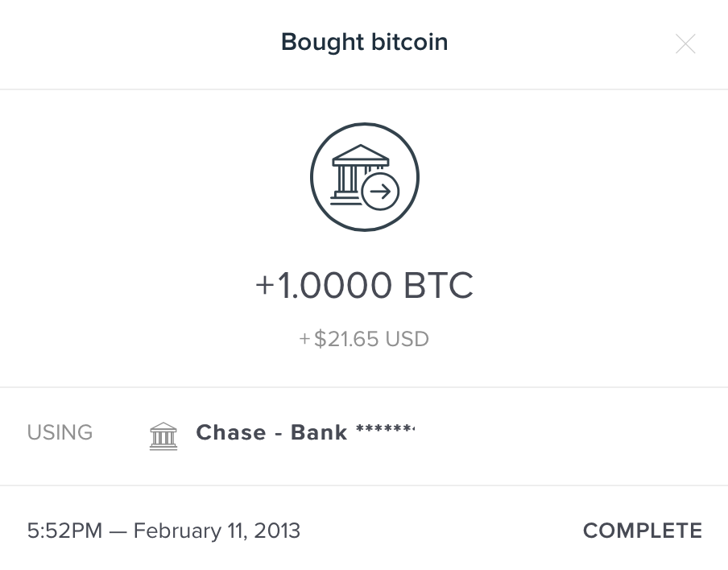Screen dimensions: 728x570
Task: Click the plus sign before 1.0000
Action: coord(265,286)
